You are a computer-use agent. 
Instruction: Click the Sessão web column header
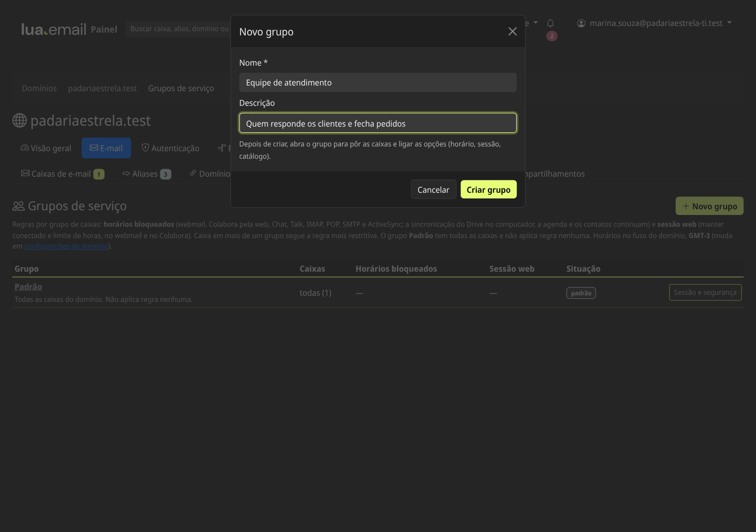pyautogui.click(x=512, y=269)
